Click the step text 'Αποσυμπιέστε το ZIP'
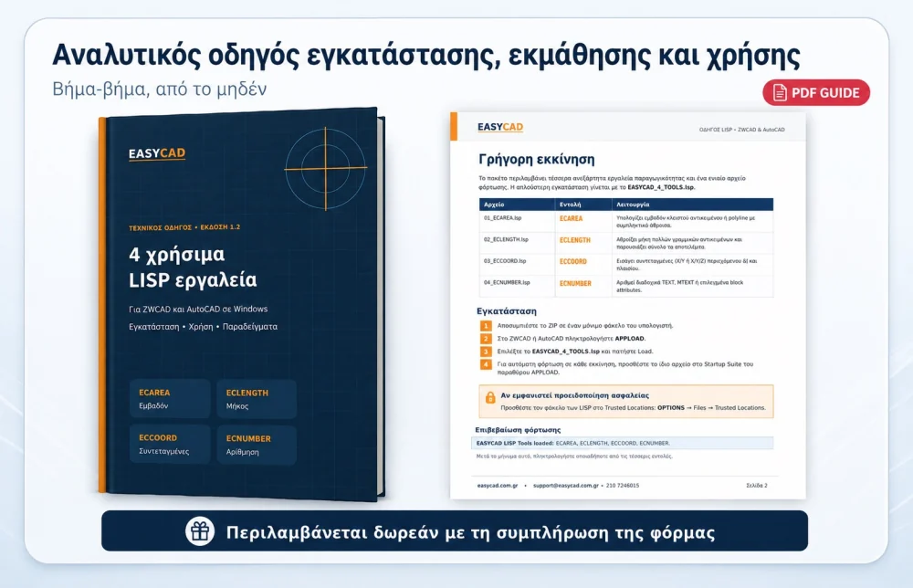Screen dimensions: 913x588 coord(585,326)
